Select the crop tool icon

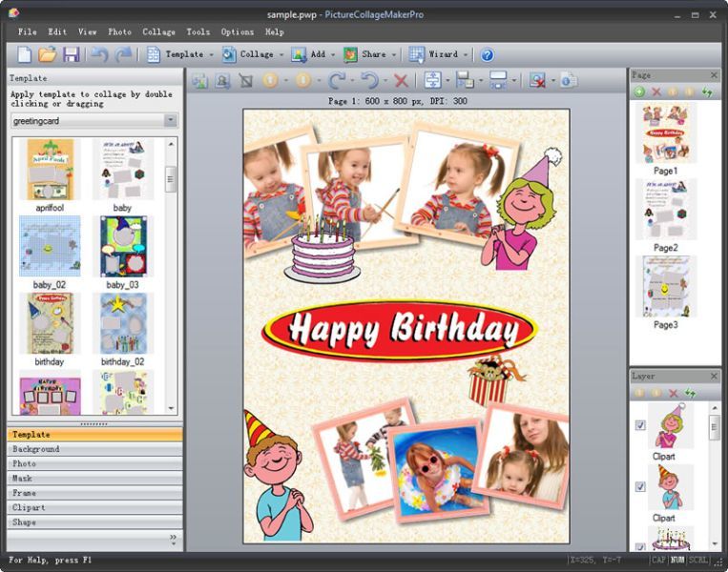click(x=246, y=81)
